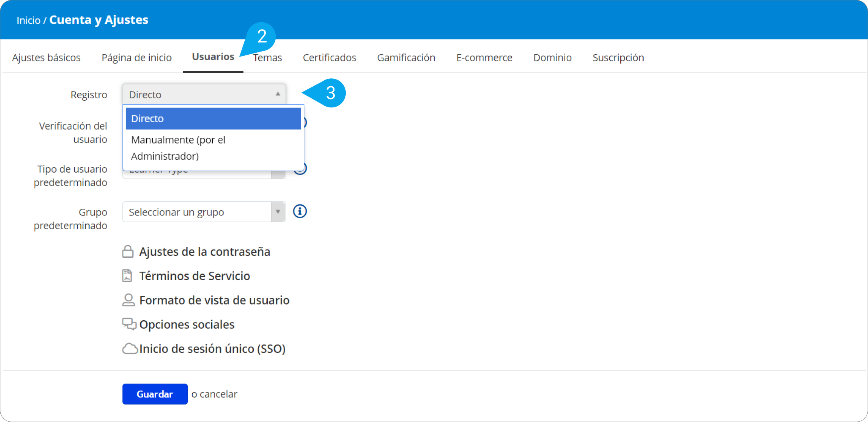Switch to the Ajustes básicos tab

pyautogui.click(x=46, y=58)
